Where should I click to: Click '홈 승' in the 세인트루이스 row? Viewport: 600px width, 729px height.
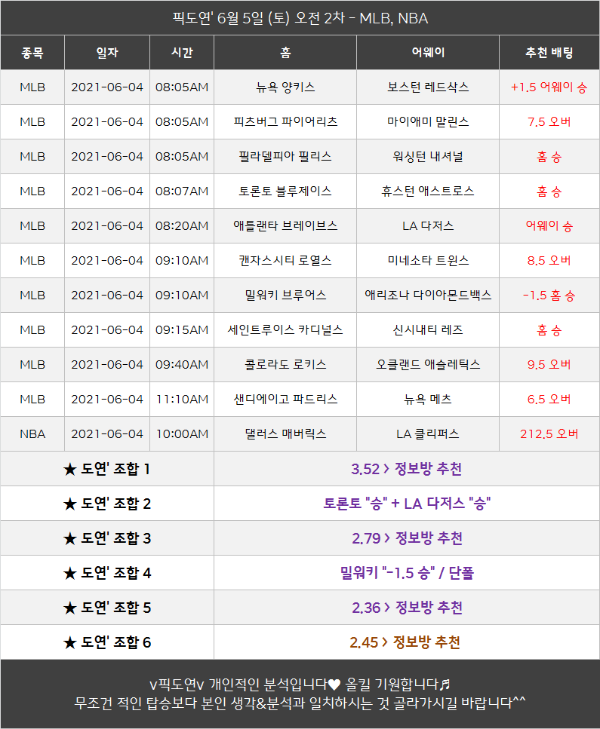pos(549,330)
